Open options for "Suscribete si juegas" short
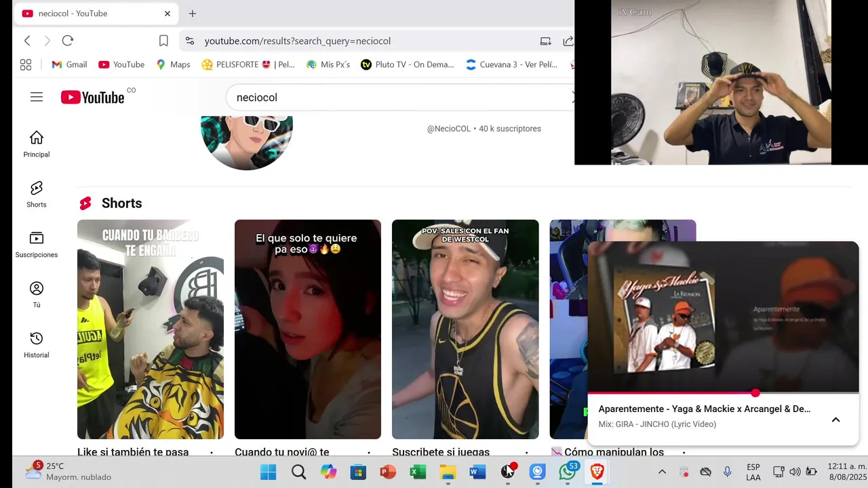 click(x=526, y=452)
